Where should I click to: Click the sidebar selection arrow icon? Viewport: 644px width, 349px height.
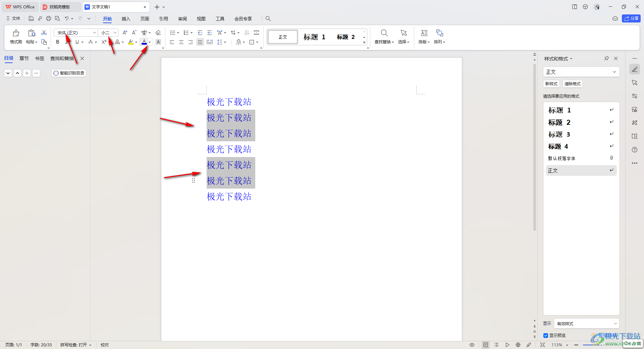click(x=635, y=83)
